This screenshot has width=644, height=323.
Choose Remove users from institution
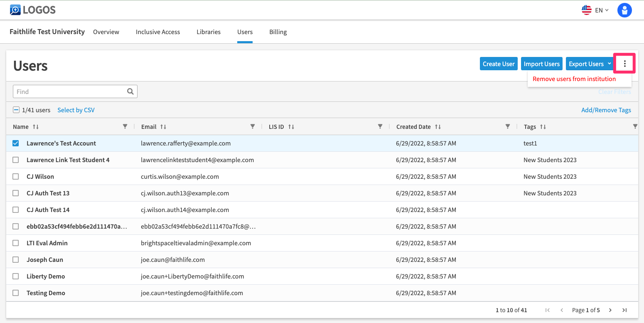pos(574,79)
